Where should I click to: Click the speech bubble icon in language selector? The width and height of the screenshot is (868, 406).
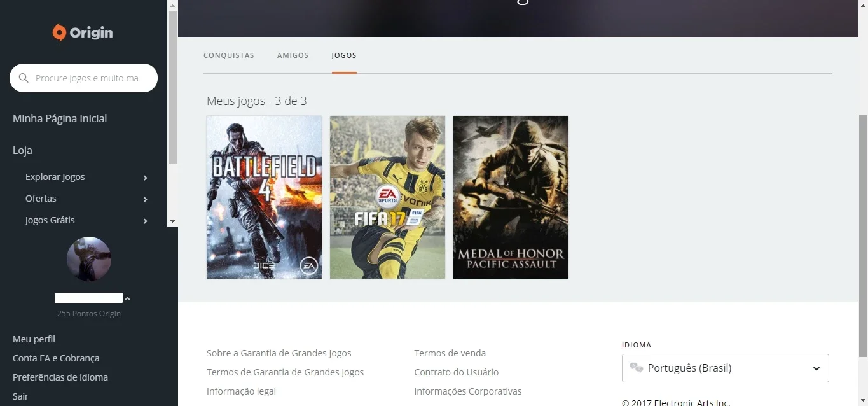pos(636,368)
